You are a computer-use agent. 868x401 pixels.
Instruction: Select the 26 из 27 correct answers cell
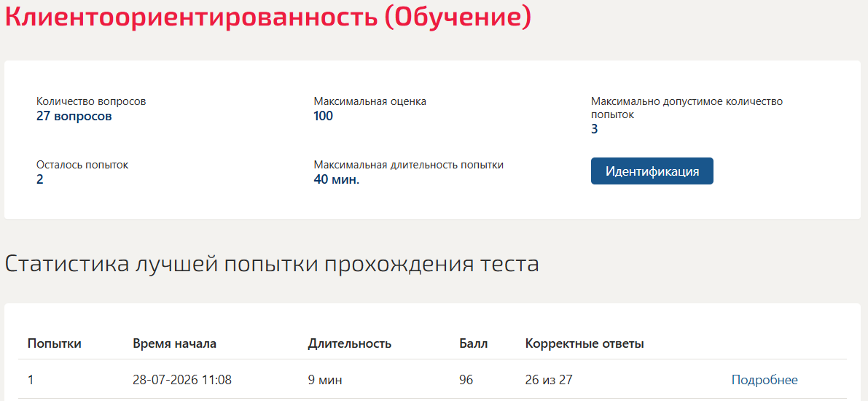tap(549, 380)
